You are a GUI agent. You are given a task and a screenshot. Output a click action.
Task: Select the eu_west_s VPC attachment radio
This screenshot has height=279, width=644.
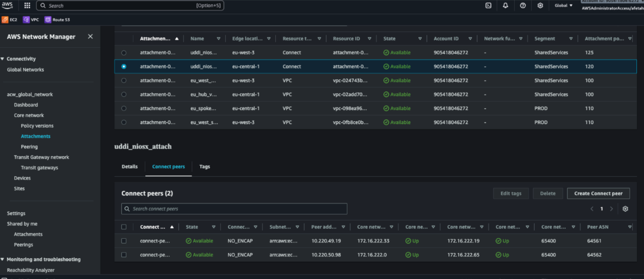(x=123, y=122)
